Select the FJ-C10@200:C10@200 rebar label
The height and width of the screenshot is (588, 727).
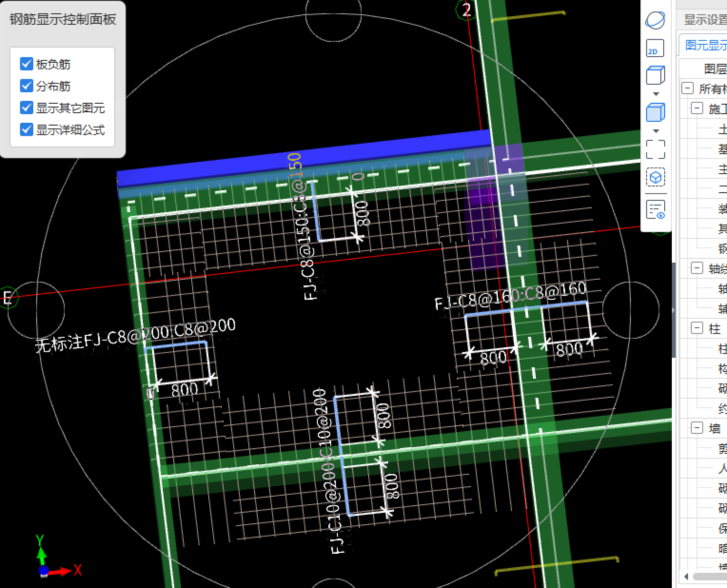click(329, 471)
